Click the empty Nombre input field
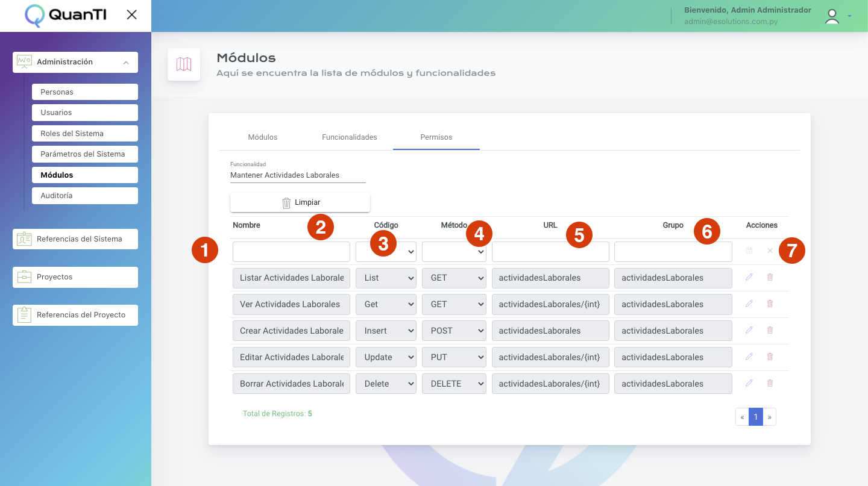The image size is (868, 486). 291,252
